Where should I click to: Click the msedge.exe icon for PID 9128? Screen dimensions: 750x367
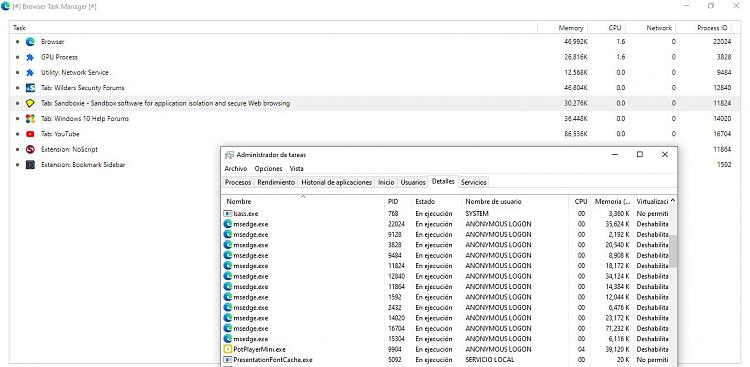pos(228,234)
